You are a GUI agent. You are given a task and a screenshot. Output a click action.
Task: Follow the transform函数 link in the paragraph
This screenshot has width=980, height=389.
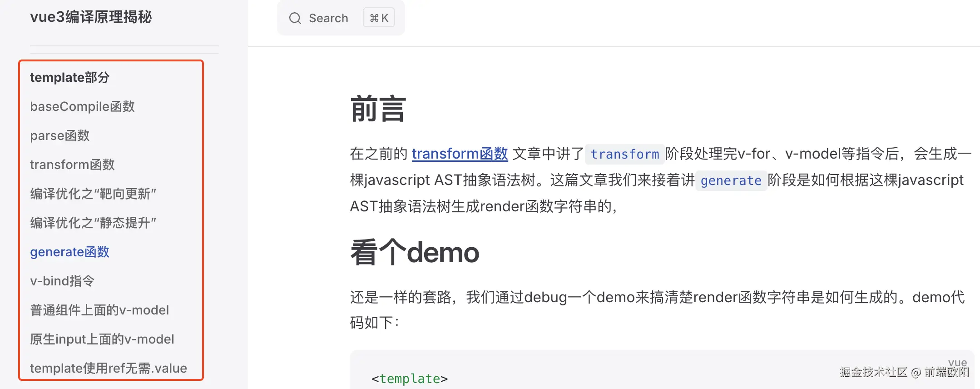(x=460, y=154)
